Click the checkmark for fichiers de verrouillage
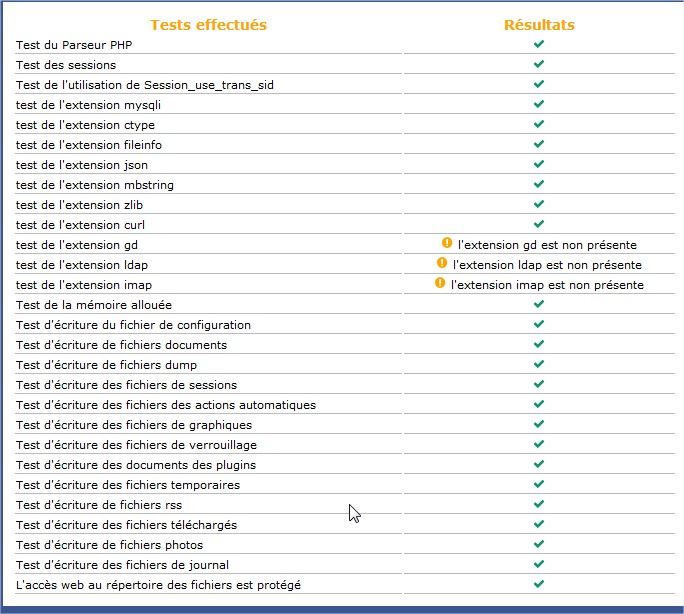 point(539,444)
